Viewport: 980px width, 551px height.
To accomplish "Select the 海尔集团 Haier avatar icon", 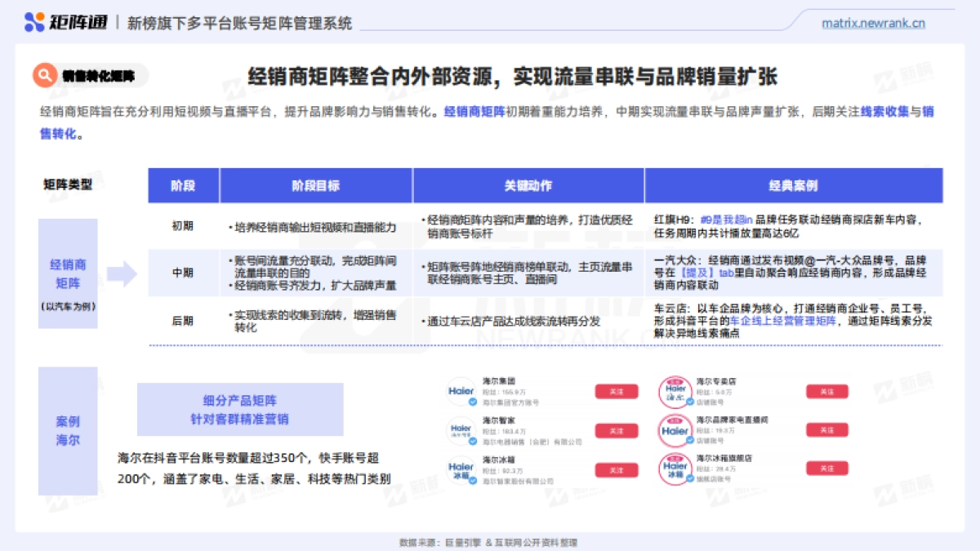I will pyautogui.click(x=461, y=390).
